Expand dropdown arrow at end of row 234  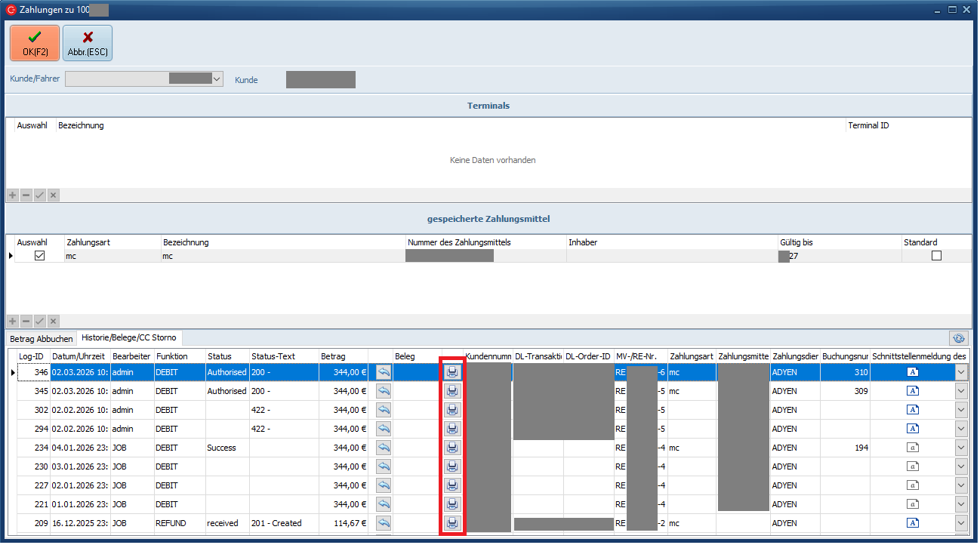pos(961,448)
